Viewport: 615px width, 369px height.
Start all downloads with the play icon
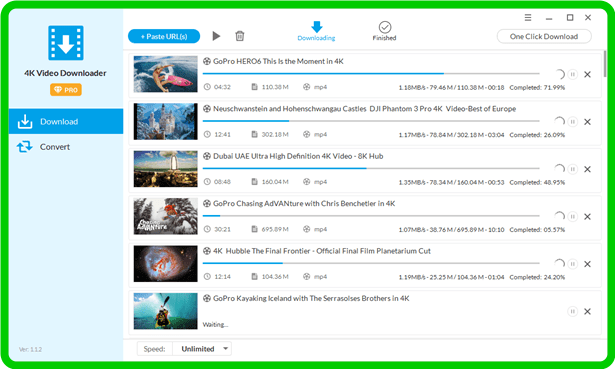[x=216, y=36]
